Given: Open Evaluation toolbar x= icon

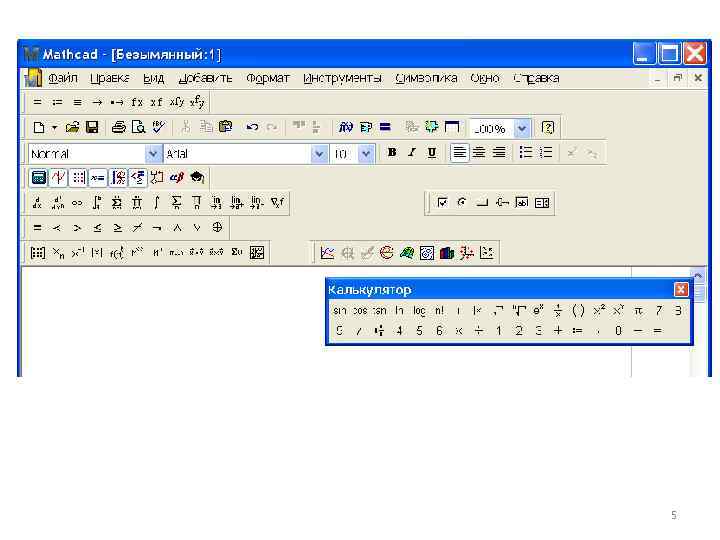Looking at the screenshot, I should click(98, 178).
